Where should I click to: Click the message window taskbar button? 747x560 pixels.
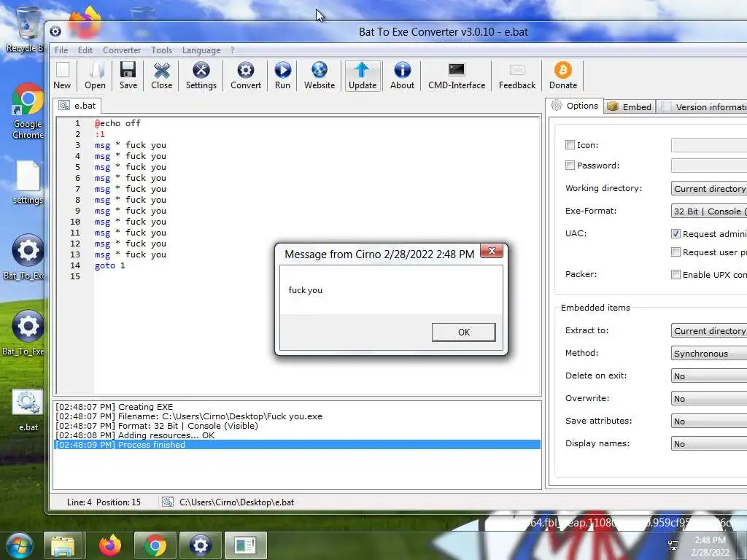[245, 545]
